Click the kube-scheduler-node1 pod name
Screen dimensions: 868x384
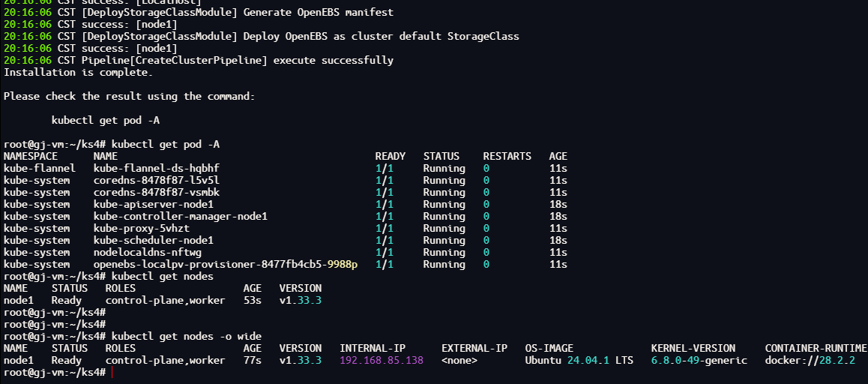click(x=154, y=241)
